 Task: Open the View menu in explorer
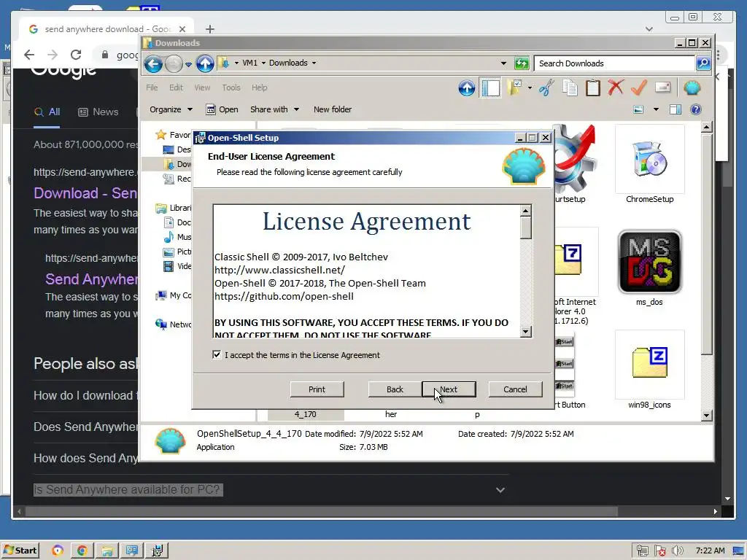pos(202,87)
